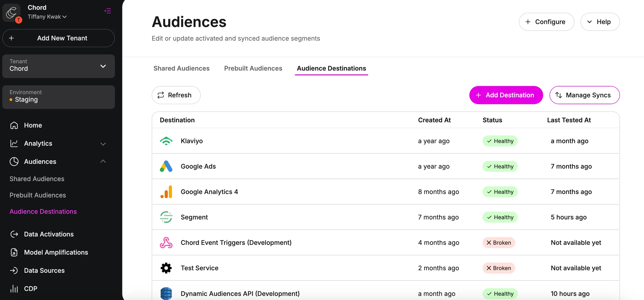Viewport: 644px width, 300px height.
Task: Click the Audiences pie-chart icon
Action: (14, 162)
